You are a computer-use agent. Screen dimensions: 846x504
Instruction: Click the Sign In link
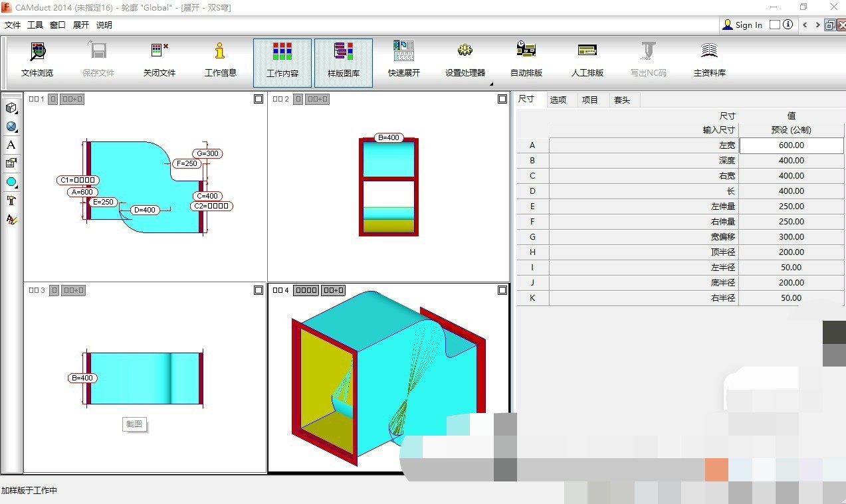tap(749, 25)
